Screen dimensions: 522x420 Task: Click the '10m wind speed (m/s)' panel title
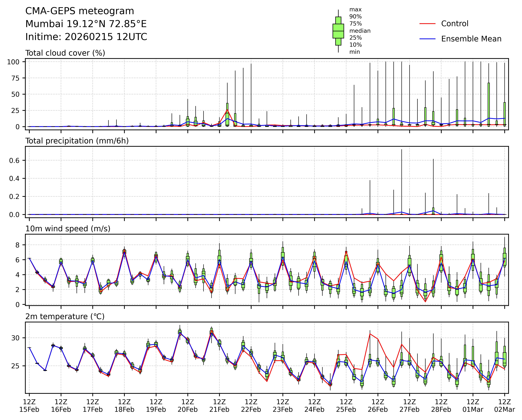pos(68,229)
